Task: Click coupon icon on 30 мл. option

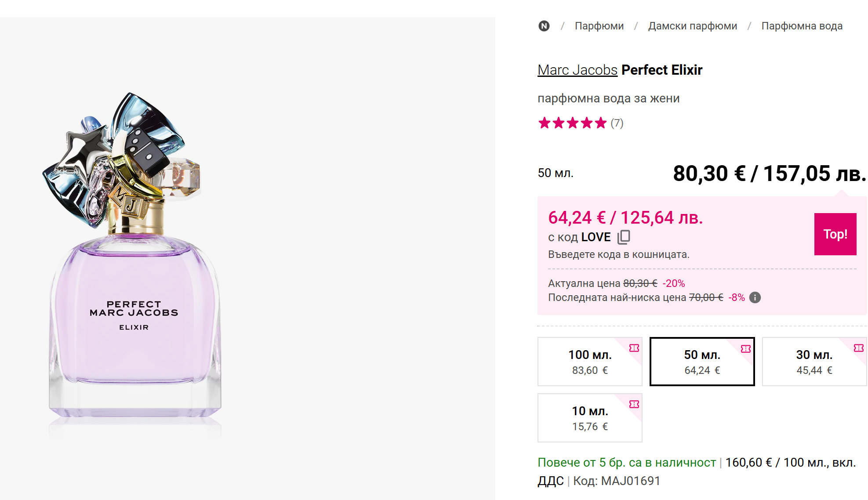Action: click(858, 348)
